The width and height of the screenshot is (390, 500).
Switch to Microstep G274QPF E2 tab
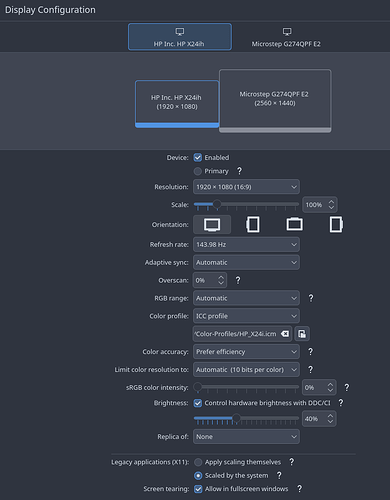click(x=286, y=37)
